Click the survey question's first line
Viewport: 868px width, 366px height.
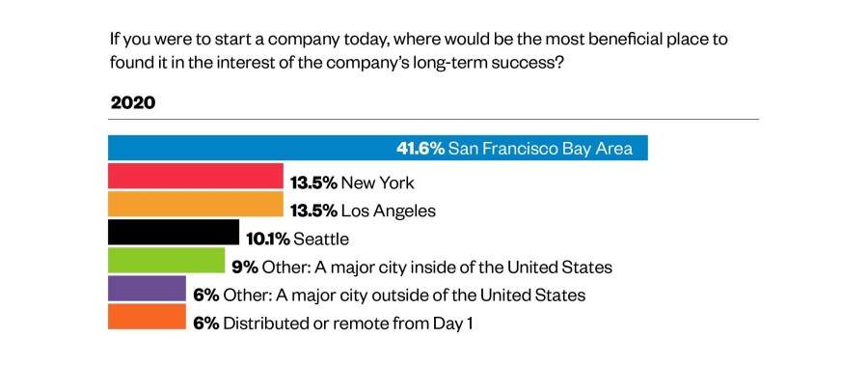point(419,41)
